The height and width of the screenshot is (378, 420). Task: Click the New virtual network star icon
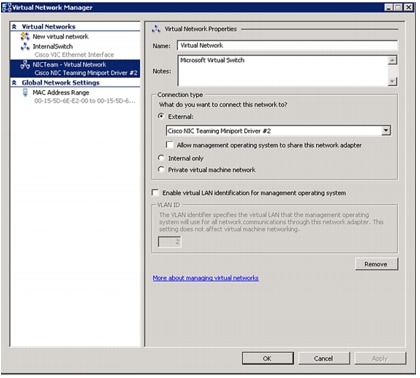[x=25, y=36]
